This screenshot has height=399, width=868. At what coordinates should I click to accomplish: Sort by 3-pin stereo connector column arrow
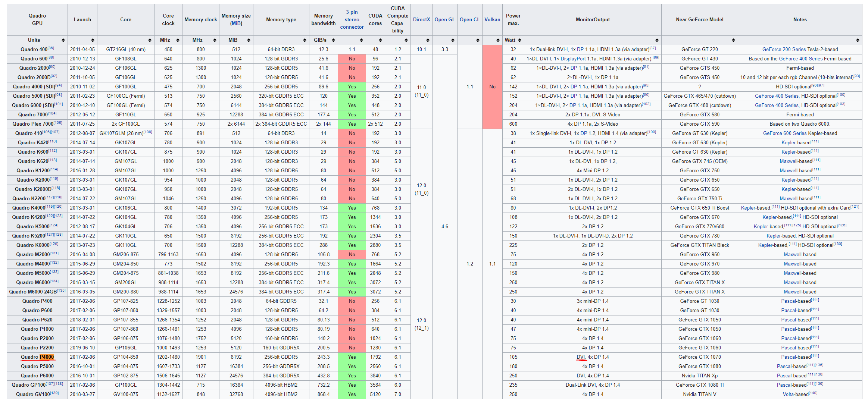coord(361,40)
